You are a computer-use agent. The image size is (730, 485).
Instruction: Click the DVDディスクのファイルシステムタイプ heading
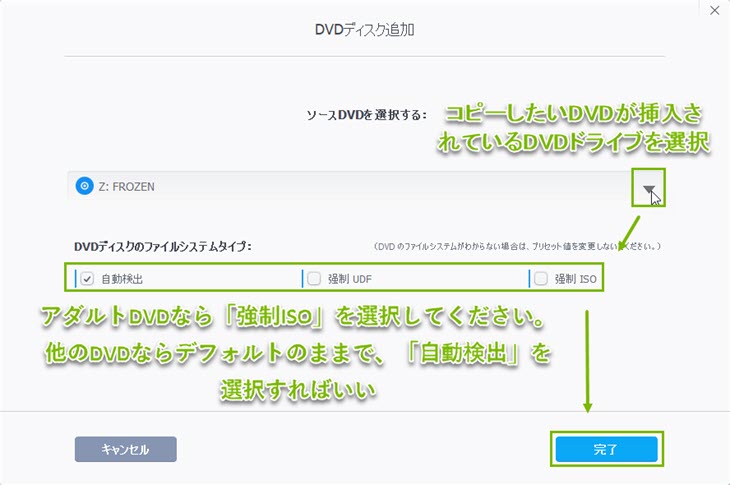pyautogui.click(x=163, y=246)
